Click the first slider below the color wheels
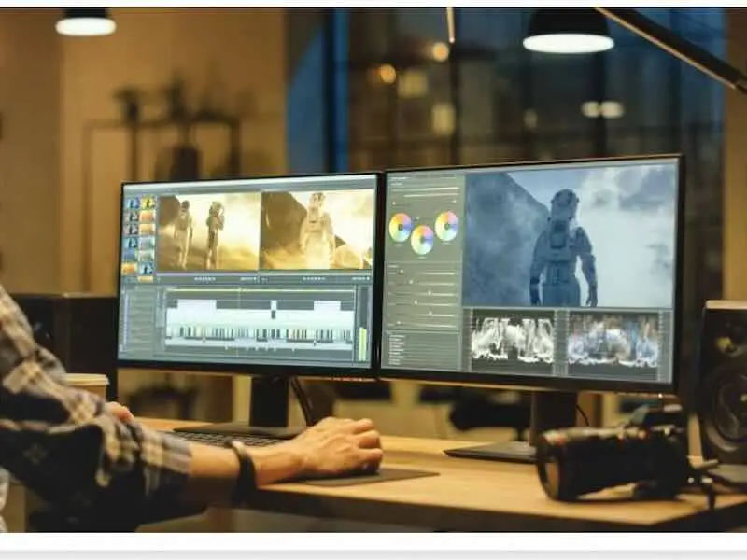The width and height of the screenshot is (747, 560). [425, 269]
